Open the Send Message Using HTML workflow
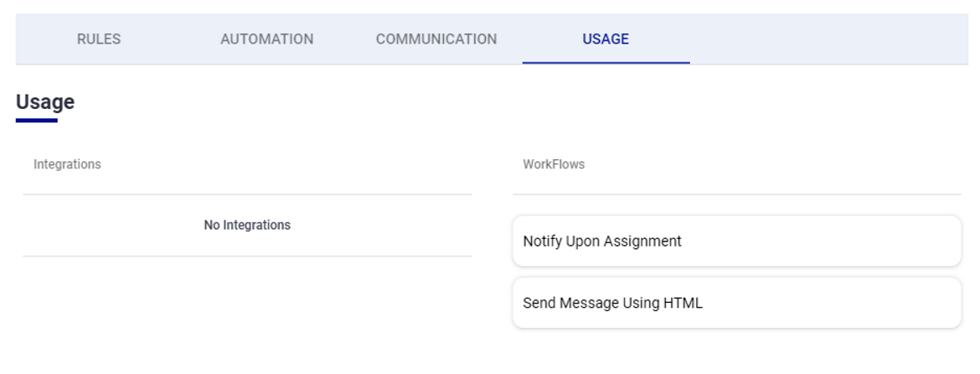The height and width of the screenshot is (374, 980). click(x=612, y=304)
